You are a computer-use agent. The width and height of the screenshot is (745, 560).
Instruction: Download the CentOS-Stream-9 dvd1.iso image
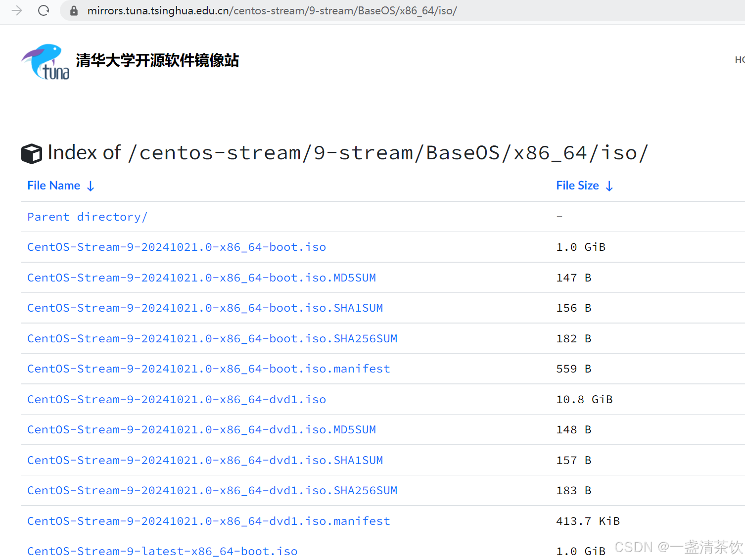177,399
